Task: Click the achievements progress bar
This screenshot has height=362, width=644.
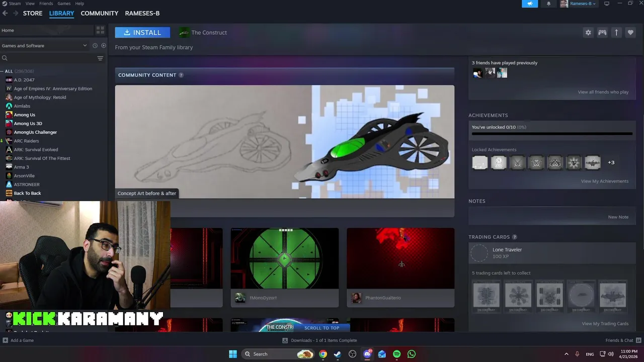Action: tap(552, 134)
